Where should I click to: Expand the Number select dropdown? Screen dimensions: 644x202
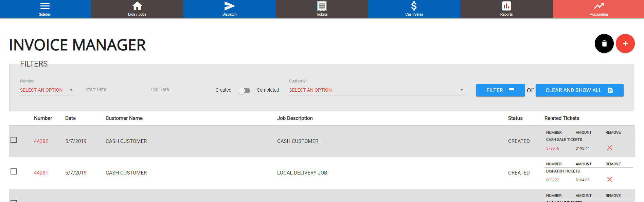tap(47, 90)
